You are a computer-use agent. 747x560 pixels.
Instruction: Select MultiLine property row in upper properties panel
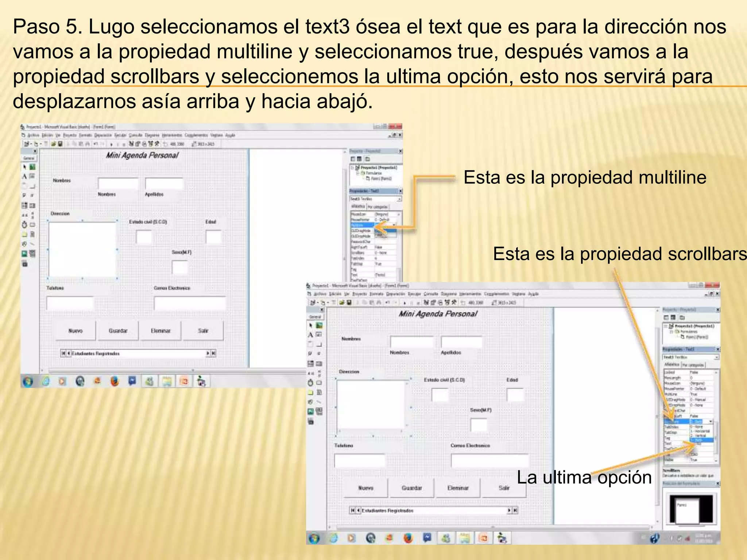373,225
